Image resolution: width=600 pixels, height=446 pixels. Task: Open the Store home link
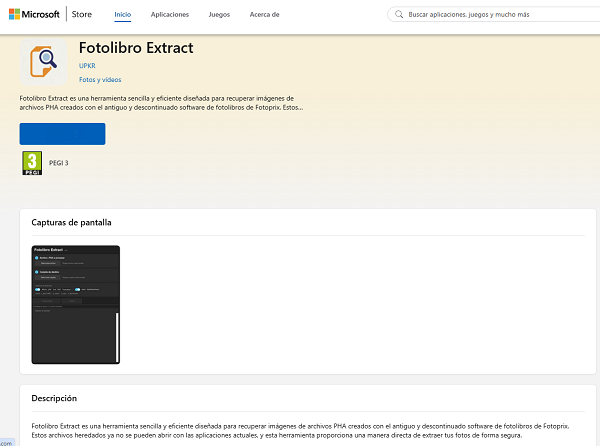[82, 15]
